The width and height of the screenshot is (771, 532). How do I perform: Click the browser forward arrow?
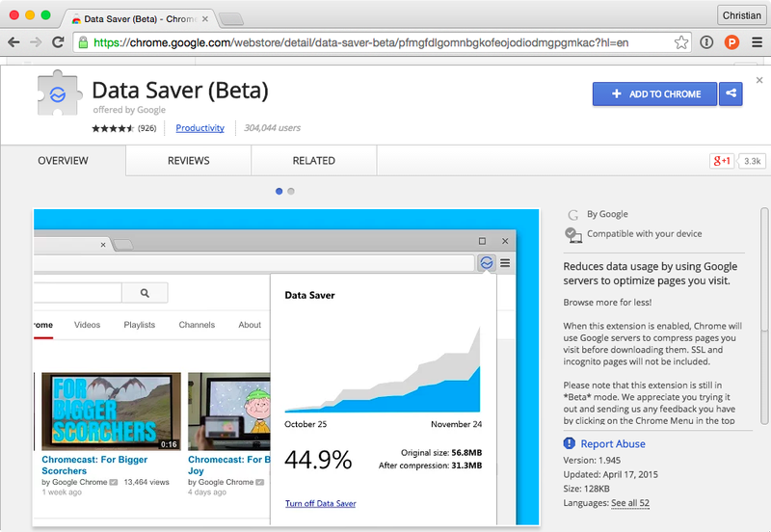click(x=36, y=42)
